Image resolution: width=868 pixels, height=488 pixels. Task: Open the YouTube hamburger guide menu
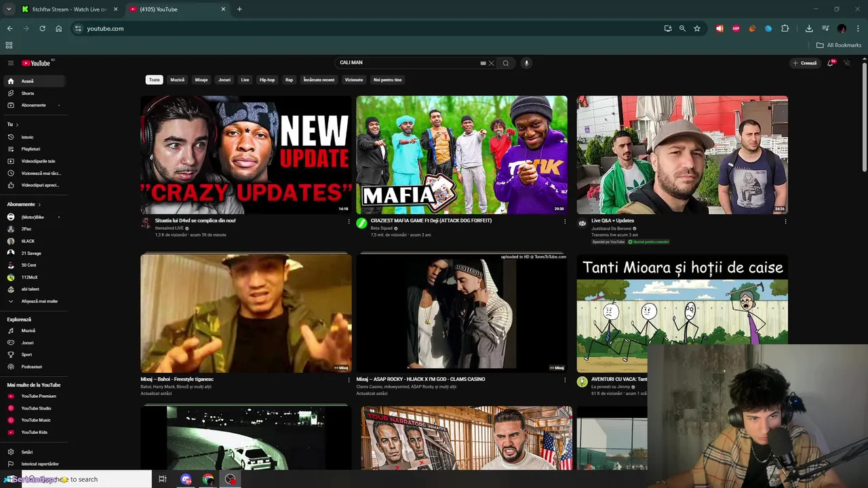pos(11,63)
